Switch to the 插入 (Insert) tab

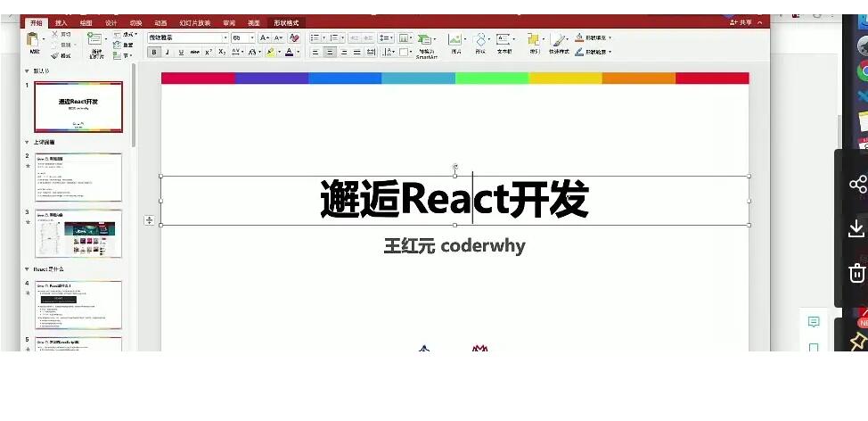[x=61, y=22]
